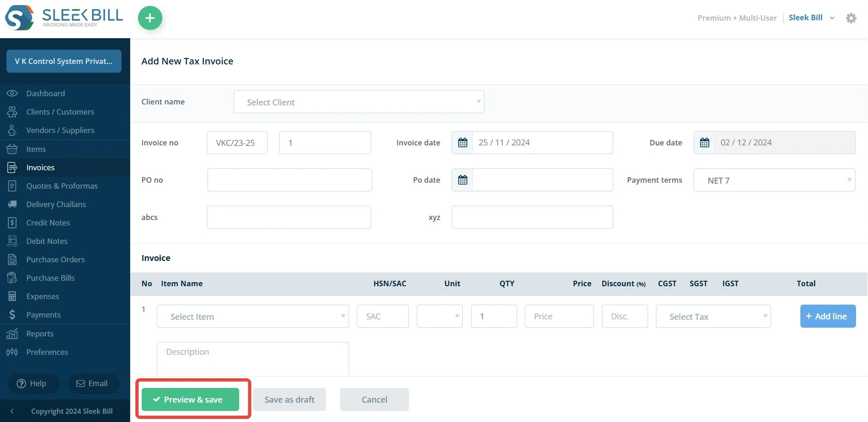
Task: Click QTY field in item row
Action: click(x=494, y=316)
